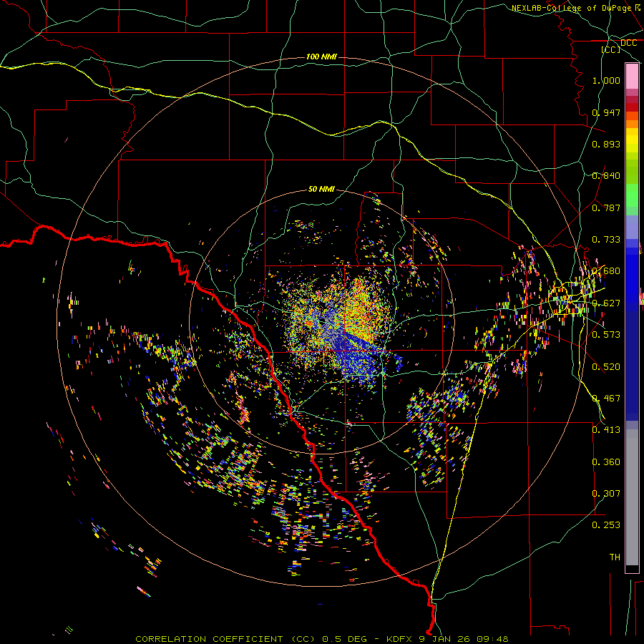The image size is (644, 644).
Task: Select the 0.840 scale value
Action: pyautogui.click(x=606, y=176)
